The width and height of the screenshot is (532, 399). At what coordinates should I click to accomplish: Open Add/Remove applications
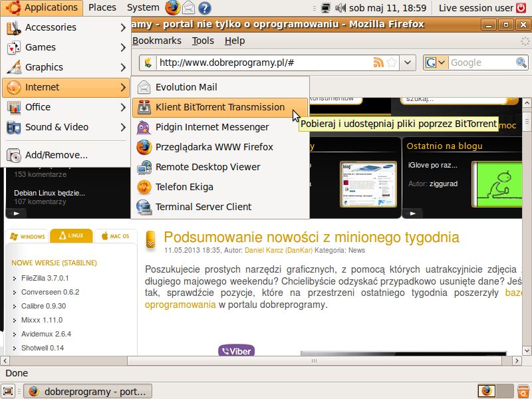click(66, 156)
